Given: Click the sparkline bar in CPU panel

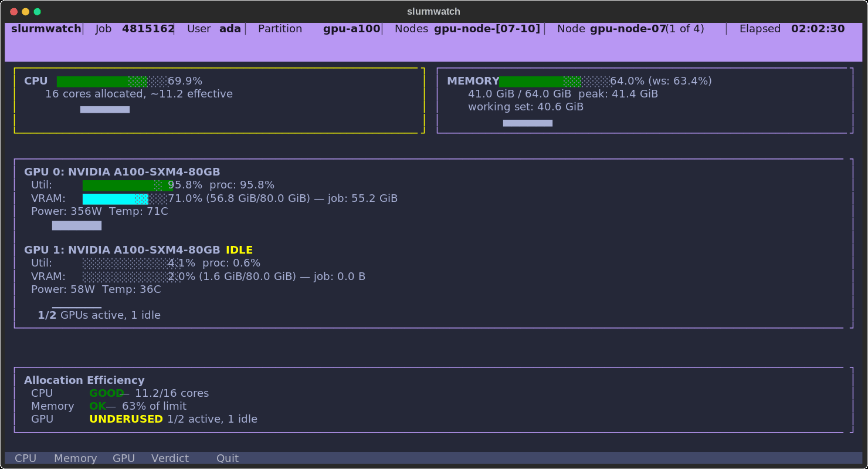Looking at the screenshot, I should pos(105,109).
